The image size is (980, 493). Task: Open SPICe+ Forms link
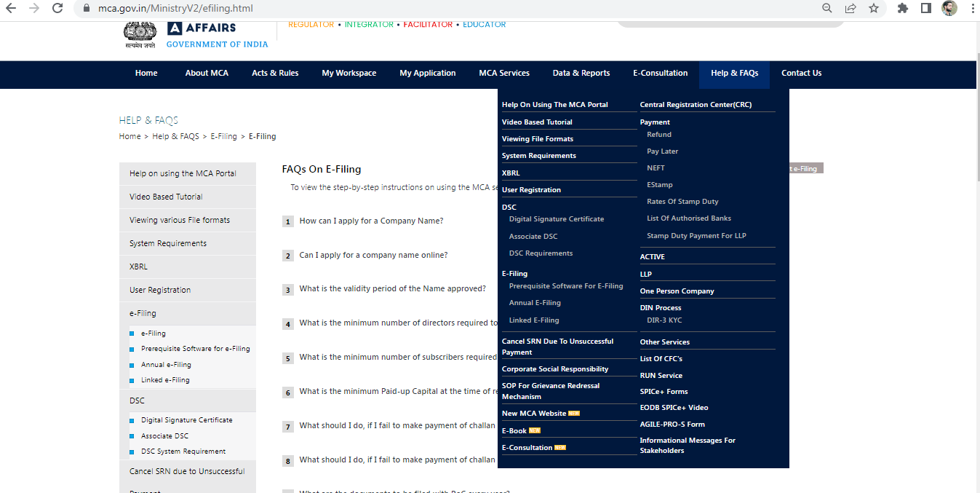tap(664, 392)
